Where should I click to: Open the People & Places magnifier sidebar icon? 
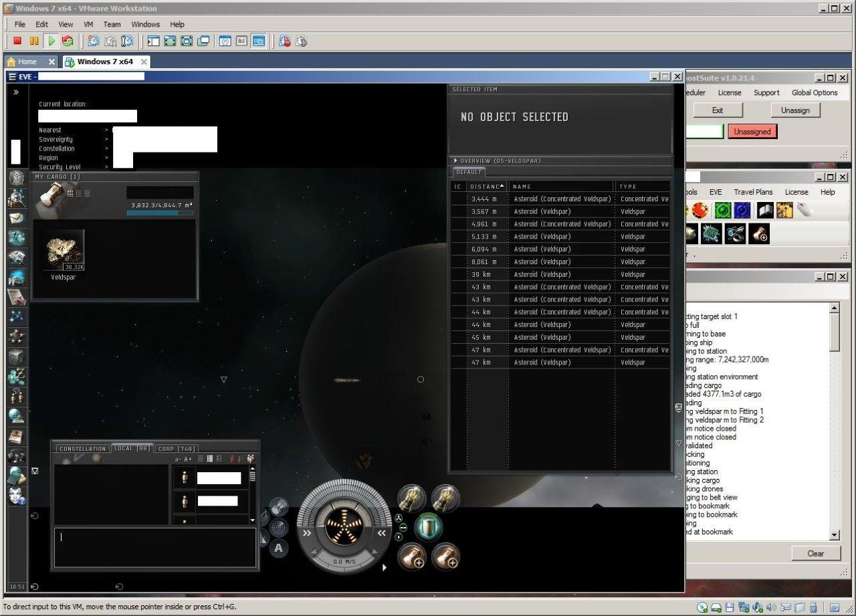pos(17,198)
